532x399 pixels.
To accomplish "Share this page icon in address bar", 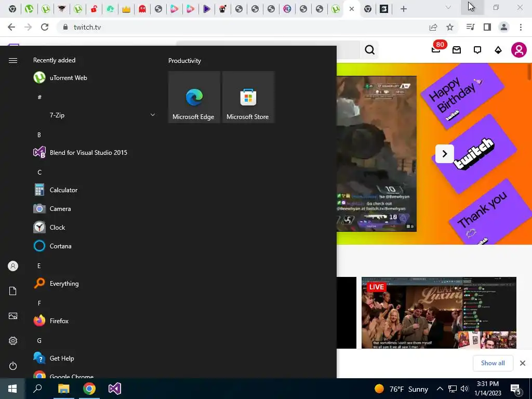I will pyautogui.click(x=433, y=27).
